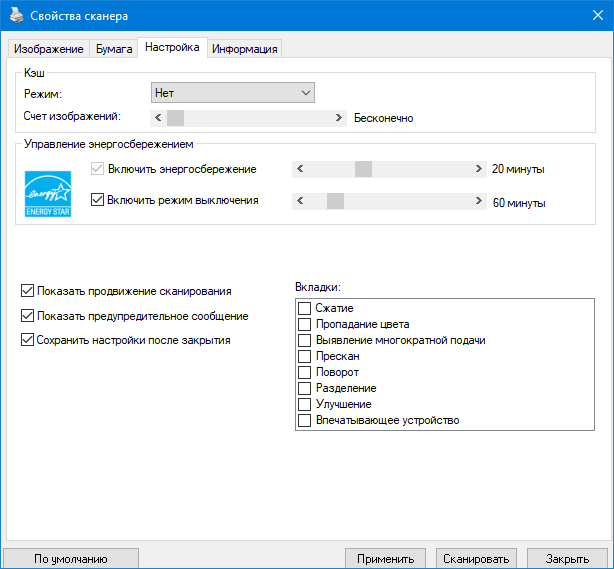Viewport: 614px width, 569px height.
Task: Enable the Сжатие tab checkbox
Action: [x=304, y=308]
